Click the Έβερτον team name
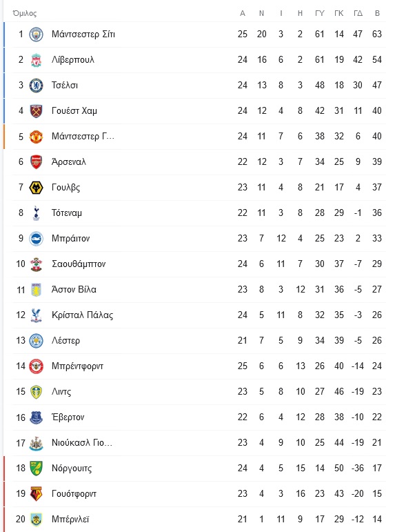The height and width of the screenshot is (532, 395). pos(68,417)
